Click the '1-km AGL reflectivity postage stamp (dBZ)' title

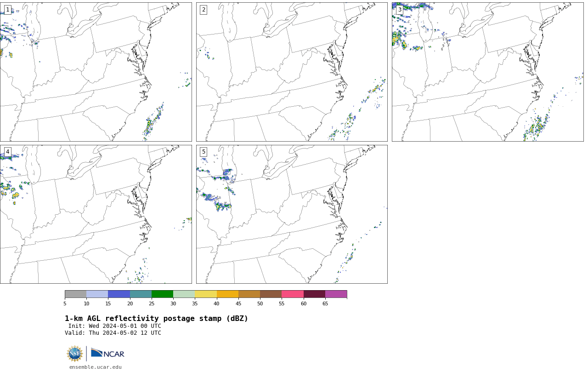156,319
